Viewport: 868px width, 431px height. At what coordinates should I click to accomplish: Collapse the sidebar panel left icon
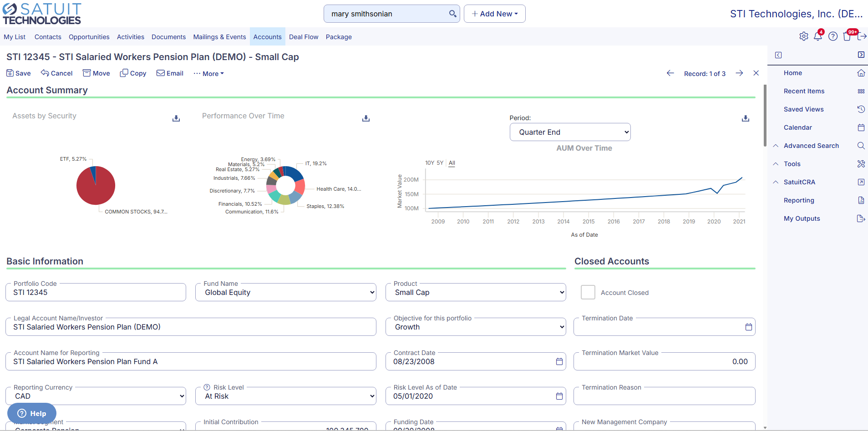778,55
